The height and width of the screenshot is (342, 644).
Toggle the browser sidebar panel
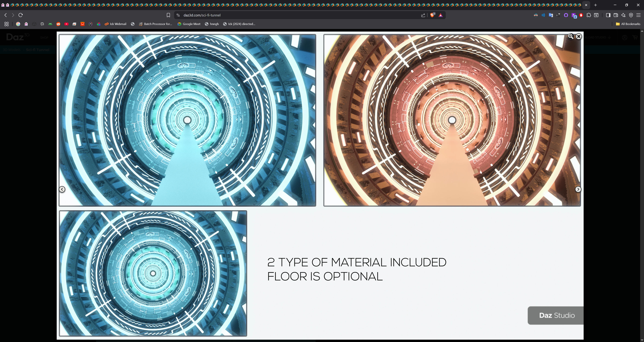click(608, 15)
